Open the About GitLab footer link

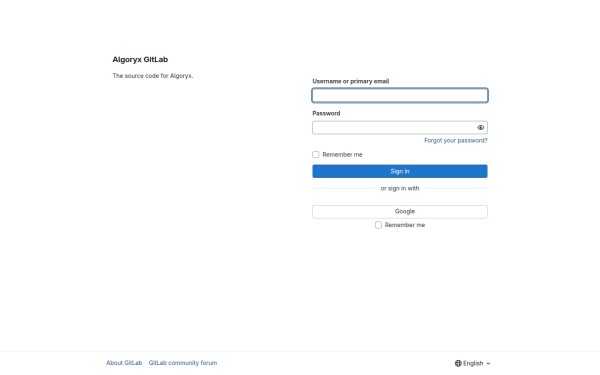click(124, 363)
